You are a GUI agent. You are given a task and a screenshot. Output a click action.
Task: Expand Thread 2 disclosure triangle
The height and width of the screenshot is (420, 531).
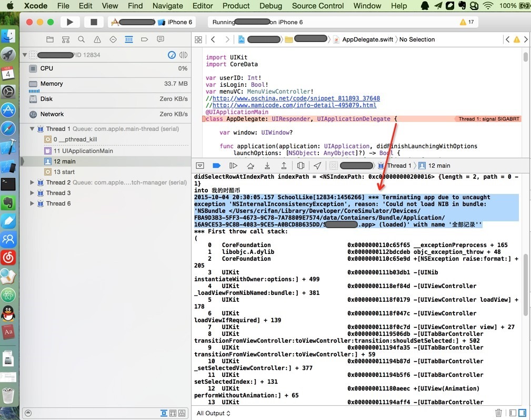pyautogui.click(x=32, y=182)
